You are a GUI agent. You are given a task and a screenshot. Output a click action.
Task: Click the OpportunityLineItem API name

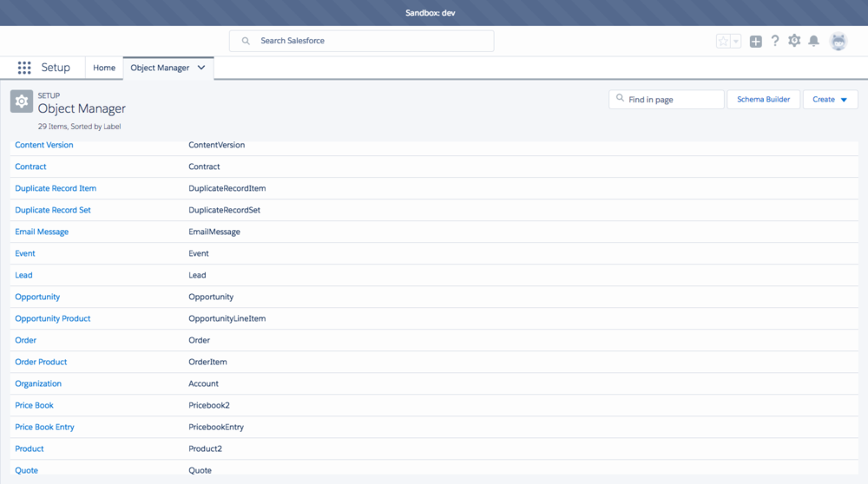(227, 318)
